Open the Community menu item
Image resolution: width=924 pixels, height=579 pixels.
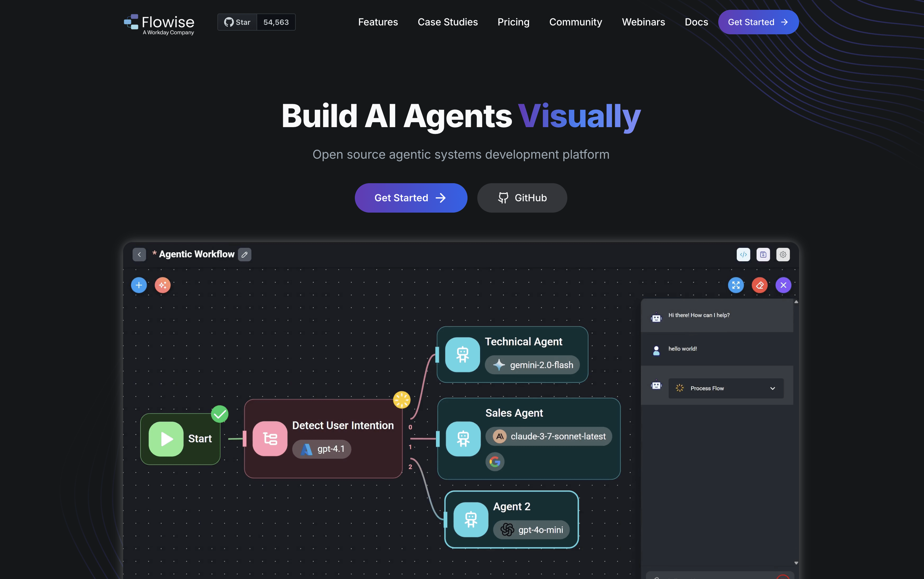576,22
